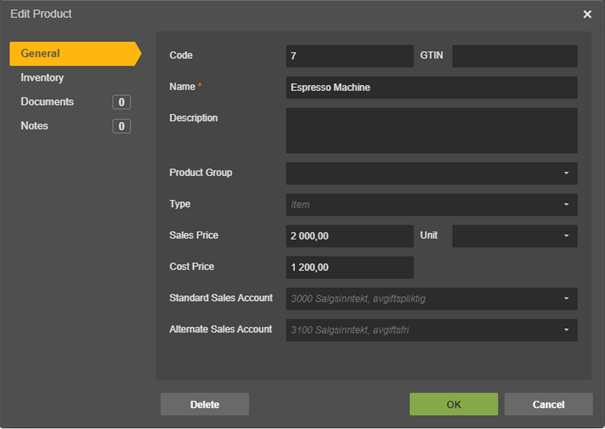605x429 pixels.
Task: Click the Name field containing Espresso Machine
Action: pyautogui.click(x=431, y=88)
